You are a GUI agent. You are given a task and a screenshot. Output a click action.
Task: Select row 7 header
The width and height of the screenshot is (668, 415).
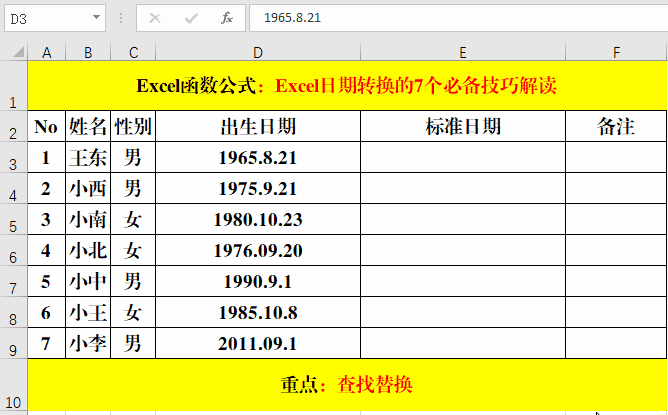(13, 282)
